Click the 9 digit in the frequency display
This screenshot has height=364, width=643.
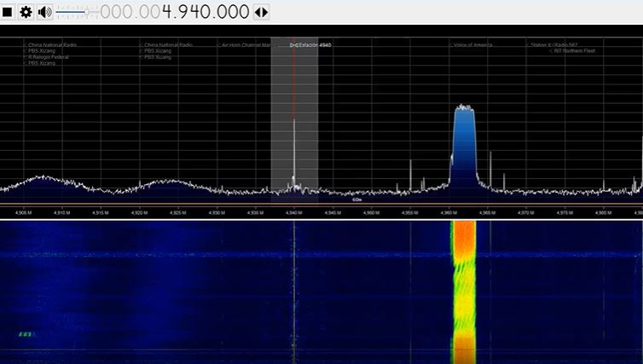pyautogui.click(x=183, y=12)
